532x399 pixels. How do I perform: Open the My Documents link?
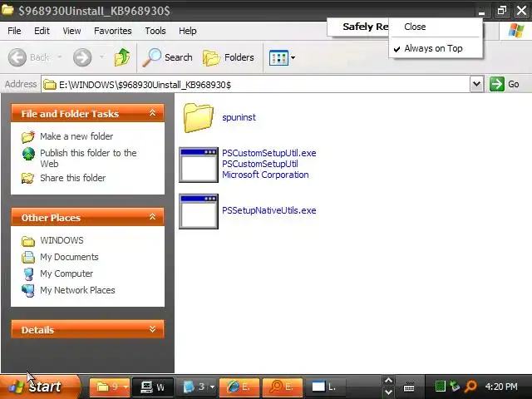69,257
